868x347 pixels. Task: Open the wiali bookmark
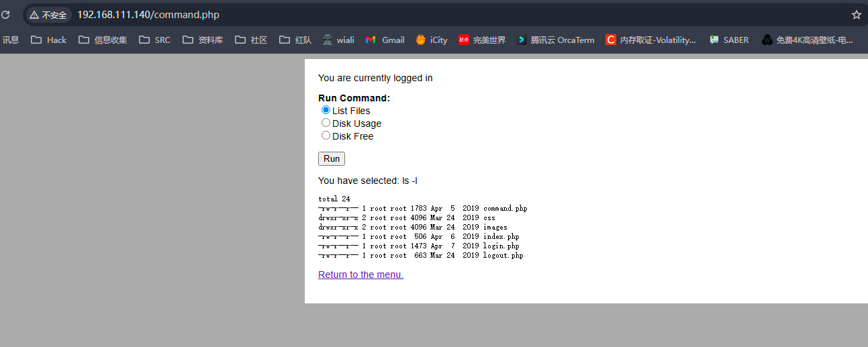pos(338,40)
